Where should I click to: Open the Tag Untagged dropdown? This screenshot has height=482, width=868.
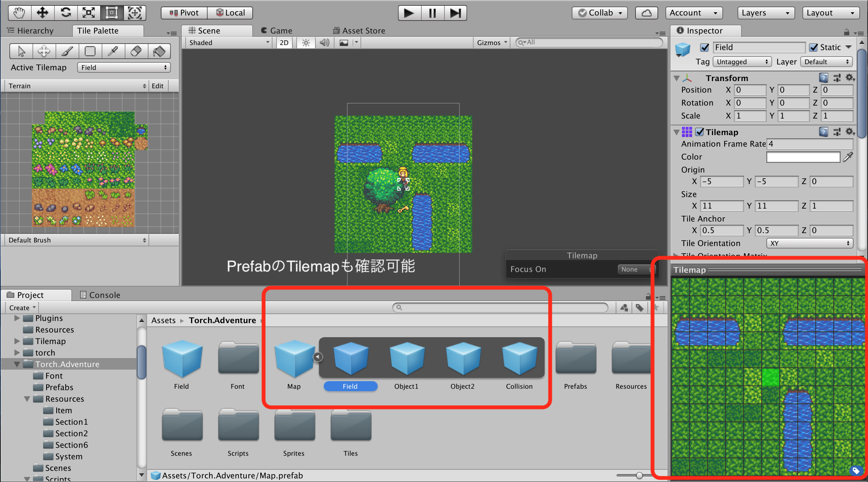pos(742,62)
